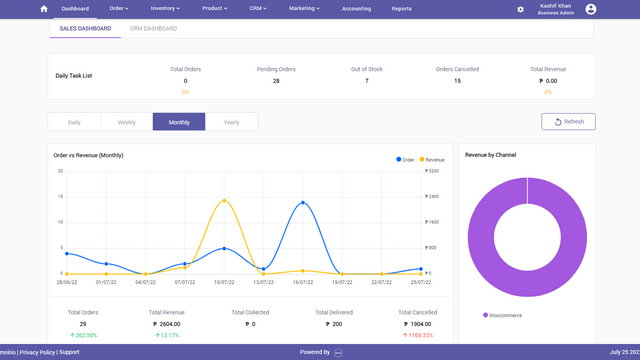640x360 pixels.
Task: Open the Privacy Policy link
Action: [x=37, y=352]
